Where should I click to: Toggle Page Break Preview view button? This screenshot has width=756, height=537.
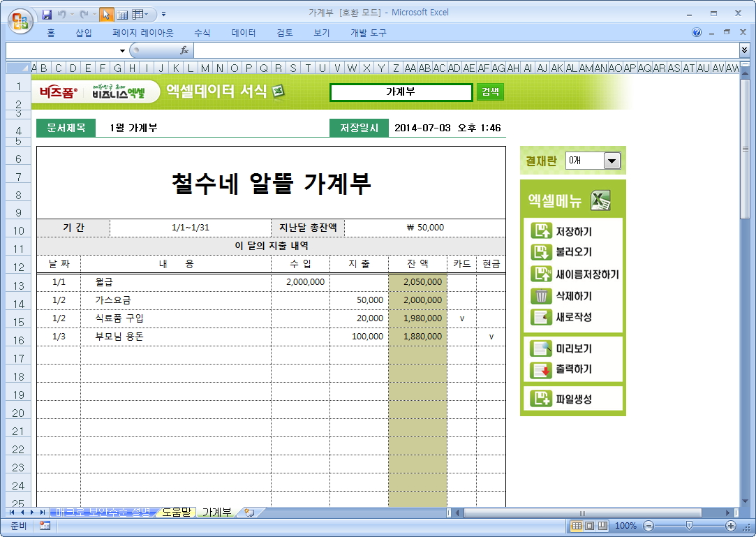(602, 526)
